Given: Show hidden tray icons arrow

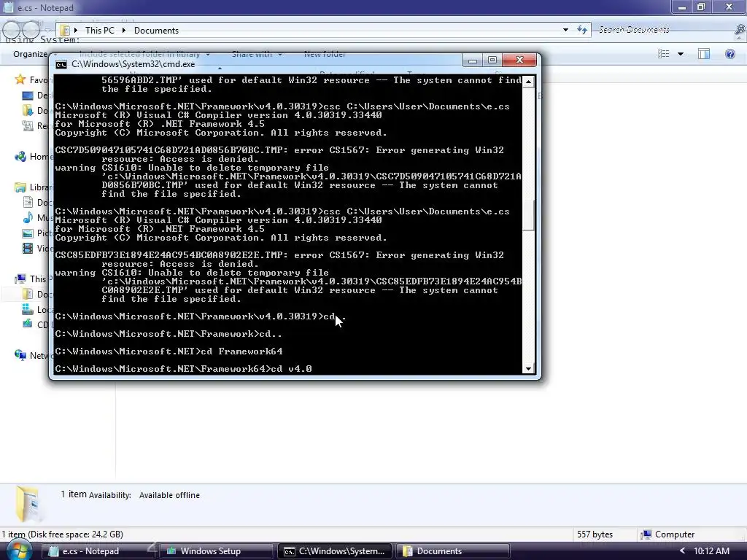Looking at the screenshot, I should 682,551.
